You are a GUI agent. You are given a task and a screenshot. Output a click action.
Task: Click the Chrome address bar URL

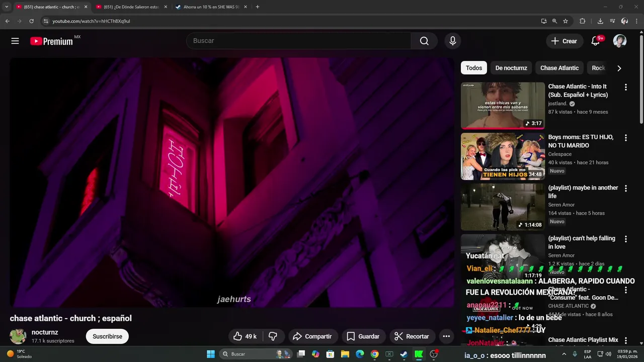click(91, 21)
